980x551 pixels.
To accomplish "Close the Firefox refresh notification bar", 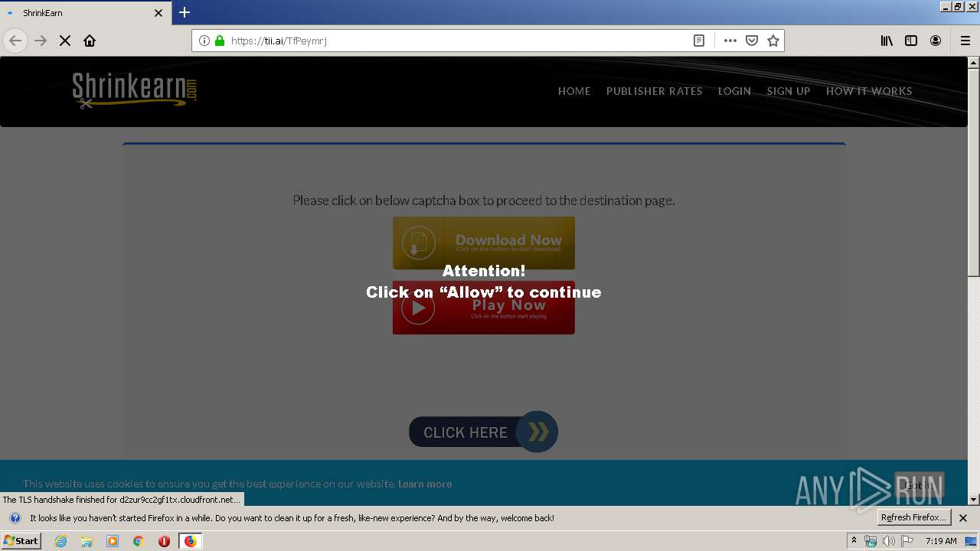I will [x=963, y=518].
